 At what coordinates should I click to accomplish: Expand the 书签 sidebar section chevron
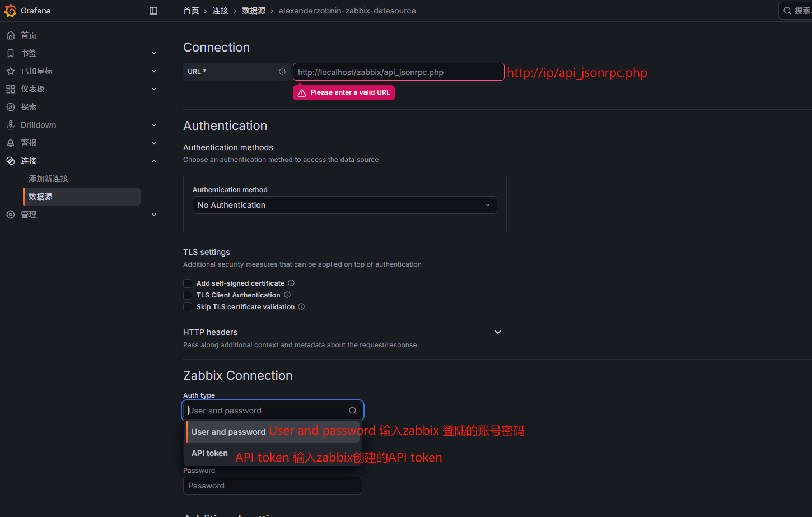tap(154, 53)
